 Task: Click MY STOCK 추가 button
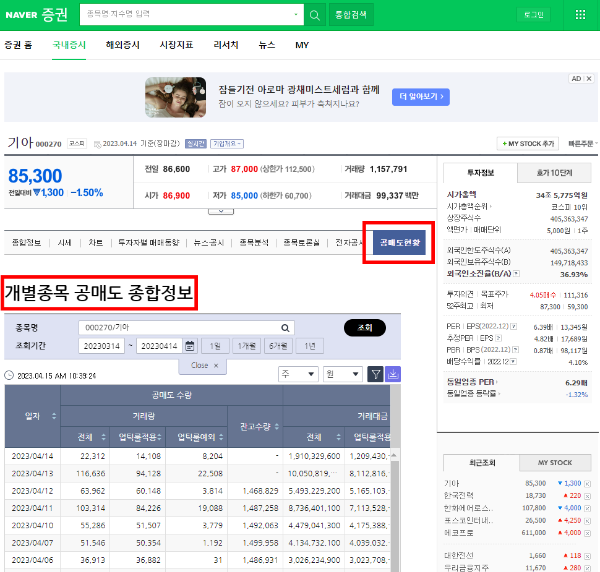[x=528, y=144]
